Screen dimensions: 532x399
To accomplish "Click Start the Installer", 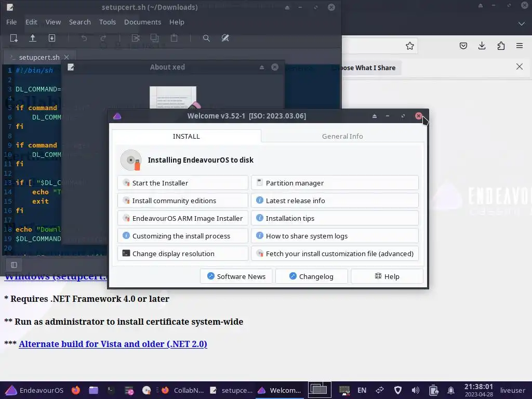I will [x=183, y=183].
